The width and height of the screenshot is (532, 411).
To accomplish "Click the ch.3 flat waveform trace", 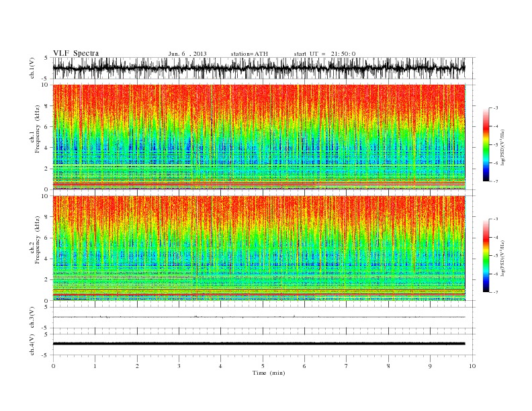I will click(x=259, y=317).
